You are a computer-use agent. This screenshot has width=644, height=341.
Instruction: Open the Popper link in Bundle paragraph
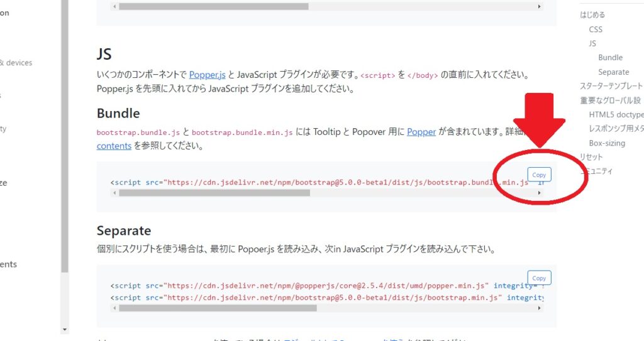(x=421, y=132)
